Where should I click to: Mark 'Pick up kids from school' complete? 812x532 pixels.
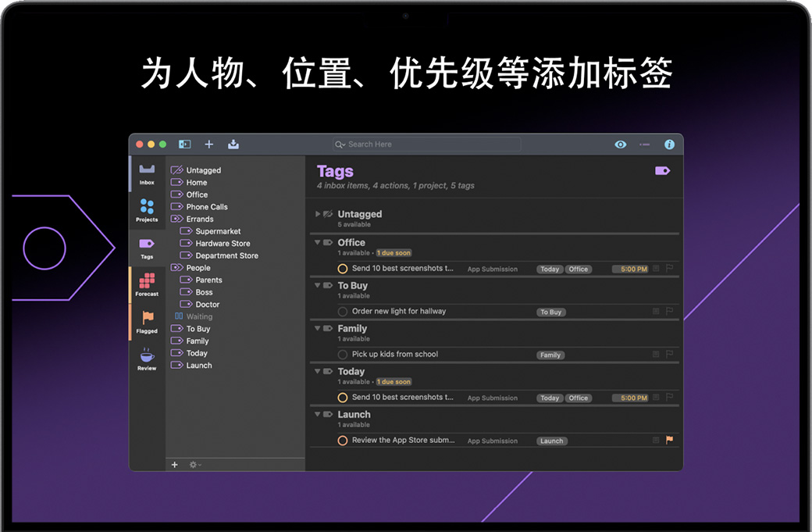coord(343,355)
